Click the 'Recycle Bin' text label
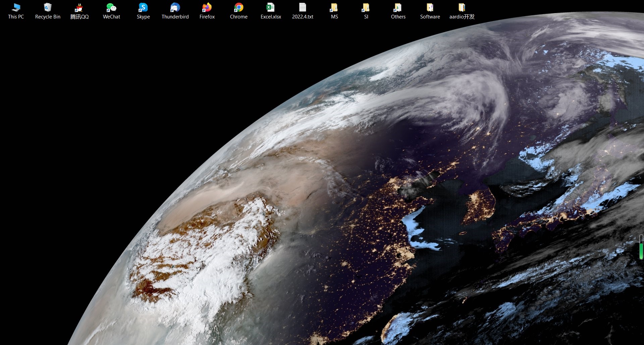Image resolution: width=644 pixels, height=345 pixels. (48, 17)
